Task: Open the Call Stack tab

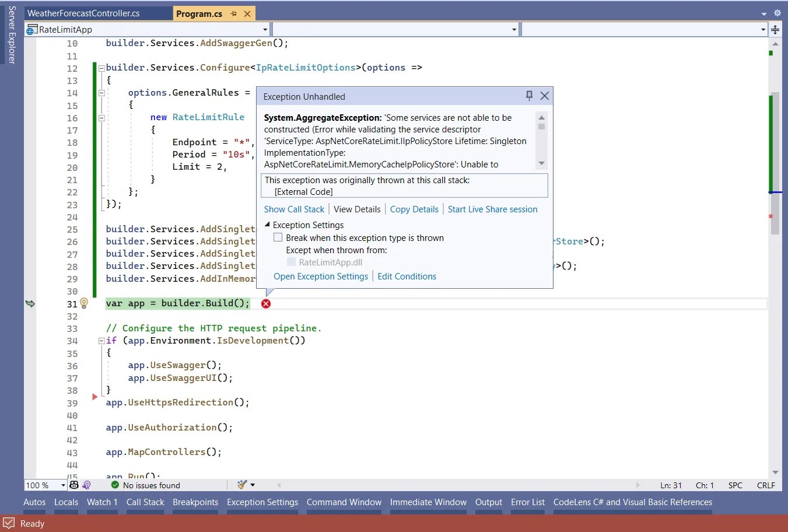Action: point(145,502)
